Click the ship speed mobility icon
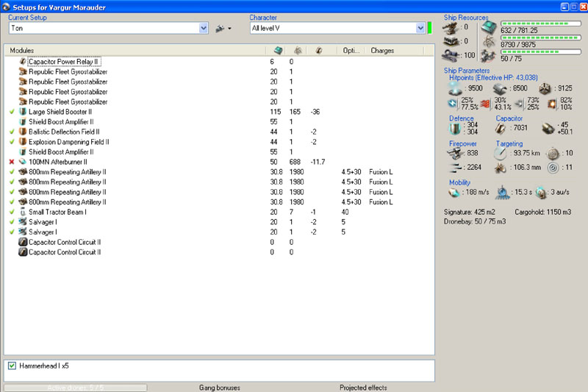 pos(453,193)
